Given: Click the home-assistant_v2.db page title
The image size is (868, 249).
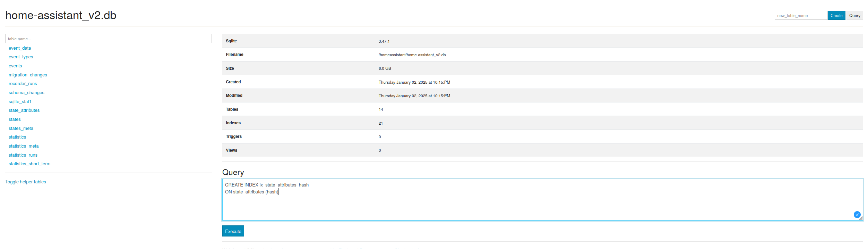Looking at the screenshot, I should pyautogui.click(x=61, y=15).
